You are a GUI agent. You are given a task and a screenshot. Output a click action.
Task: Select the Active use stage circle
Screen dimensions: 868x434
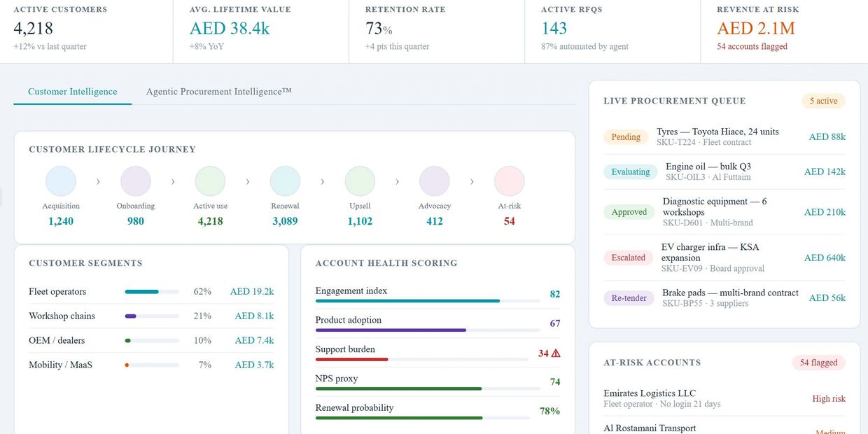tap(210, 181)
